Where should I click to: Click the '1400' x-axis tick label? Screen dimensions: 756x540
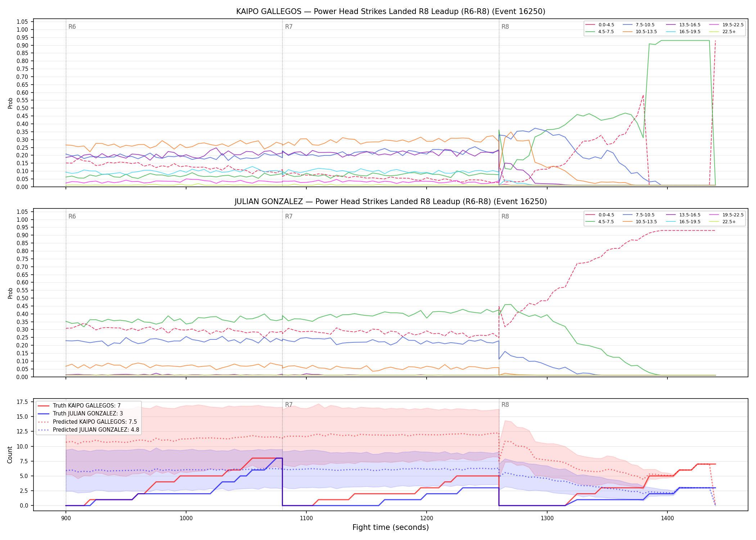tap(667, 518)
